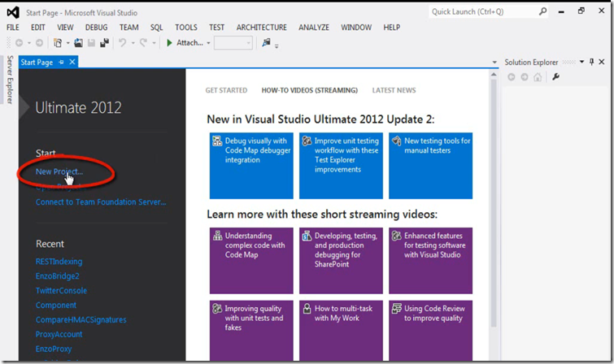Open the Code Map debugger integration tile
614x364 pixels.
(x=251, y=166)
